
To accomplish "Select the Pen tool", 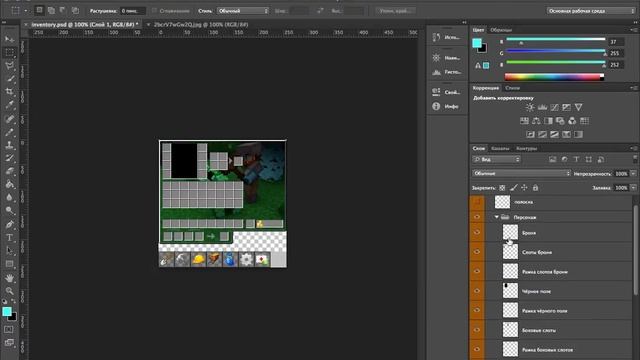I will point(9,224).
